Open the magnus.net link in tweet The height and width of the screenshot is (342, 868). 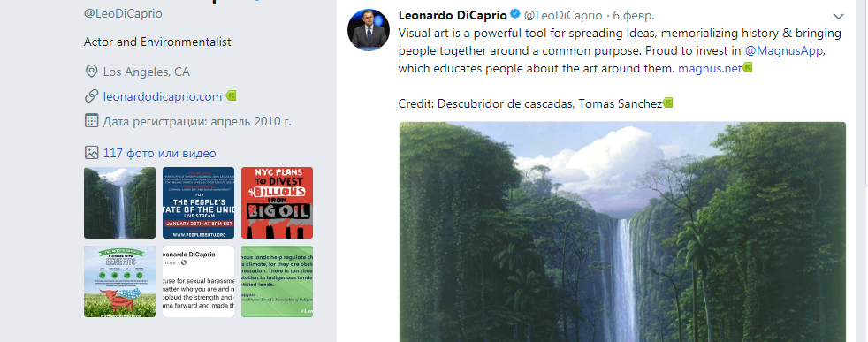[x=710, y=69]
